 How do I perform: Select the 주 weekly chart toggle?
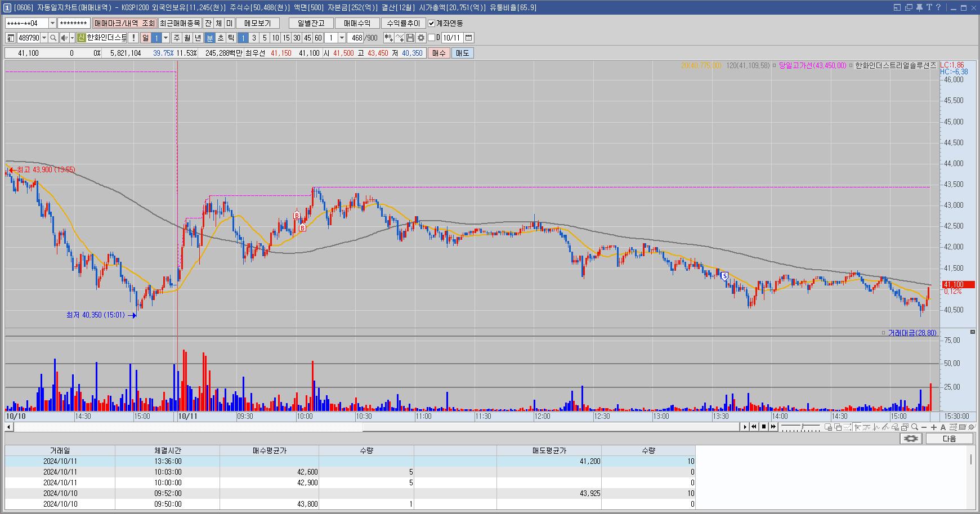tap(177, 38)
